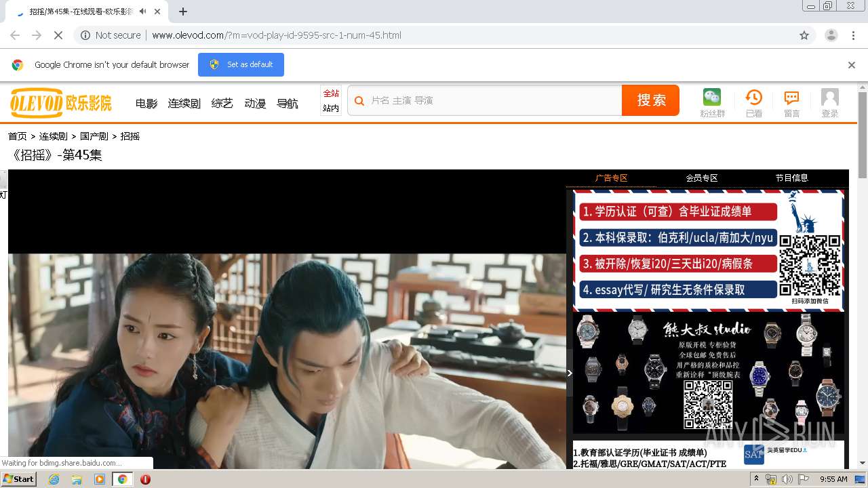Go to 首页 breadcrumb link
The height and width of the screenshot is (488, 868).
(x=18, y=136)
